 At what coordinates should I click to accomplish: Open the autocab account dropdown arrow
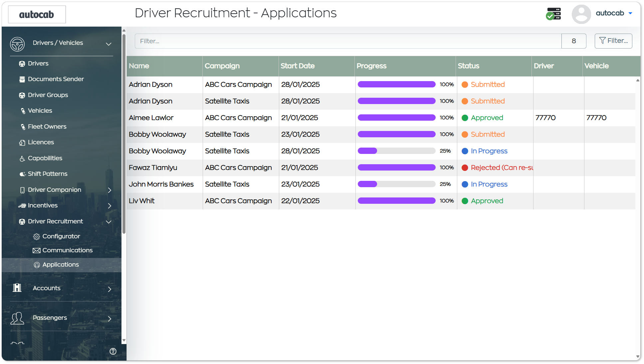click(x=630, y=13)
